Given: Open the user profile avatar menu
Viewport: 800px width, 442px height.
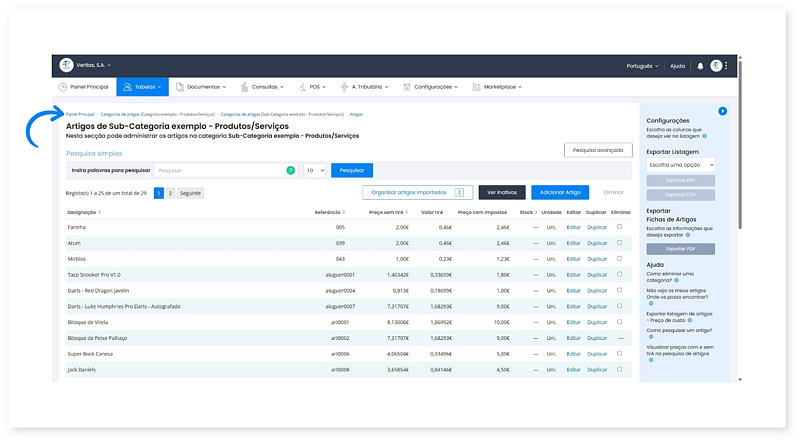Looking at the screenshot, I should point(716,66).
